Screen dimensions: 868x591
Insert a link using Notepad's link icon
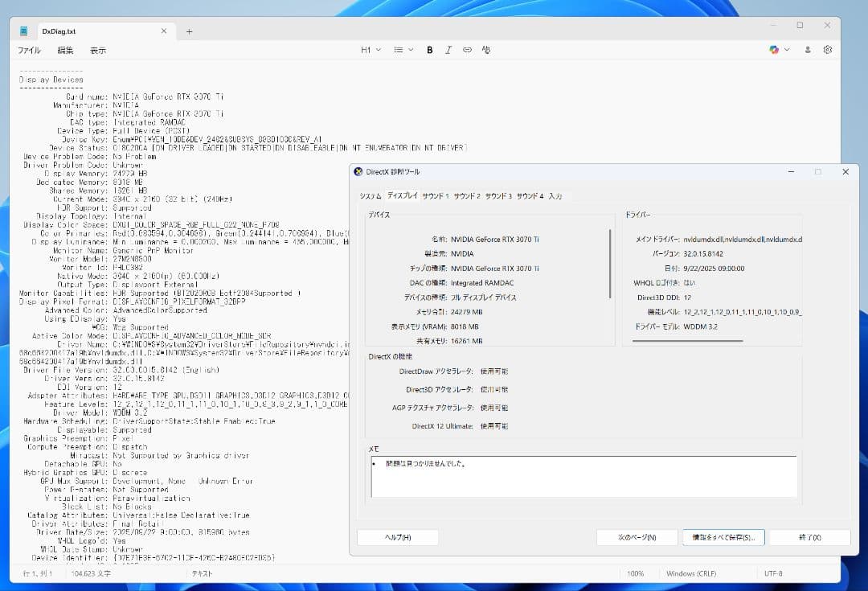[467, 50]
